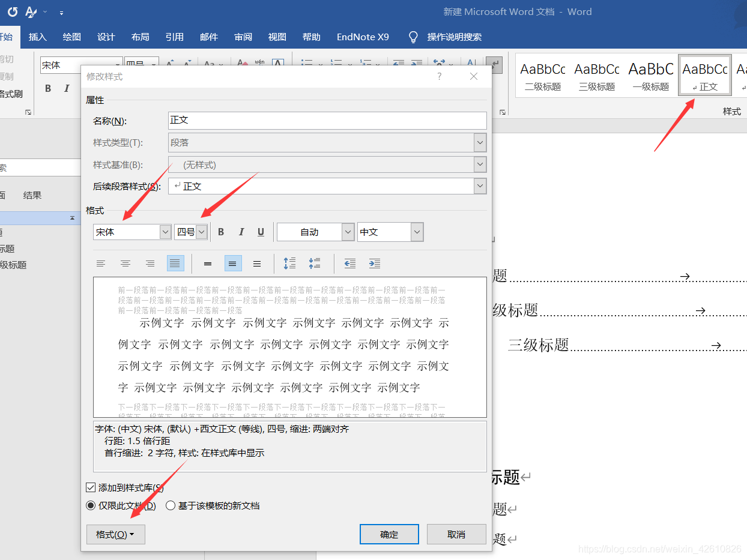Toggle 添加到样式库 checkbox

tap(91, 487)
